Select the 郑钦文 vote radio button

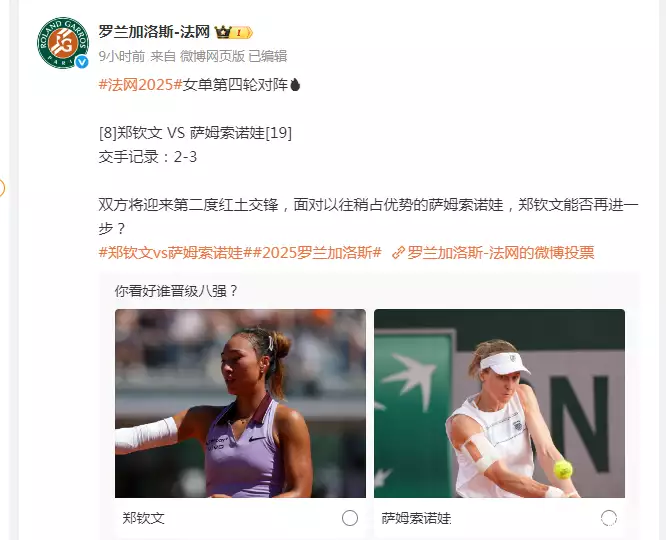(x=350, y=518)
